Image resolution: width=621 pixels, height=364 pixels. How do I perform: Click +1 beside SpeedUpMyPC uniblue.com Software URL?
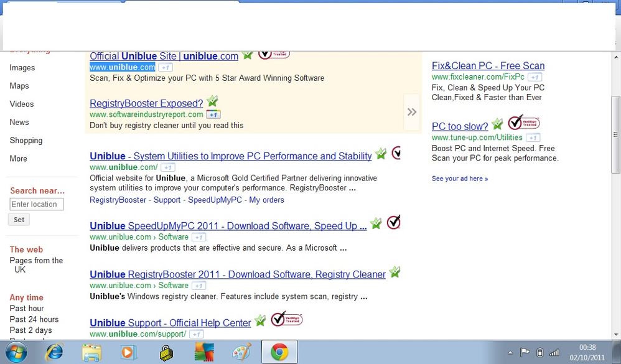pos(199,237)
